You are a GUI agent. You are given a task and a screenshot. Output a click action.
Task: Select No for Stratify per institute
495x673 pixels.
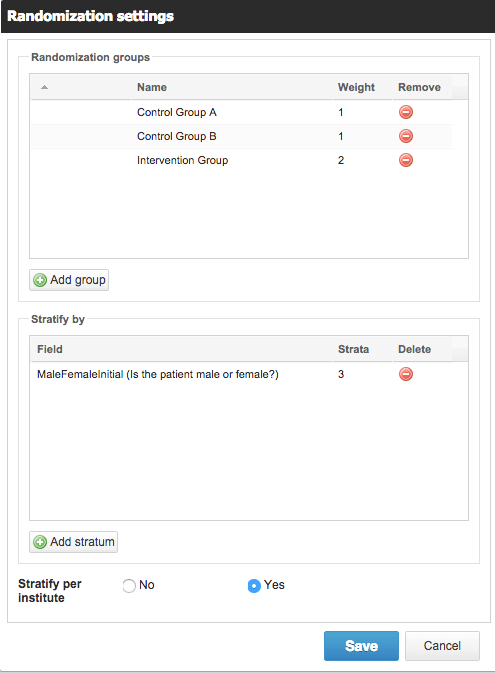[129, 585]
